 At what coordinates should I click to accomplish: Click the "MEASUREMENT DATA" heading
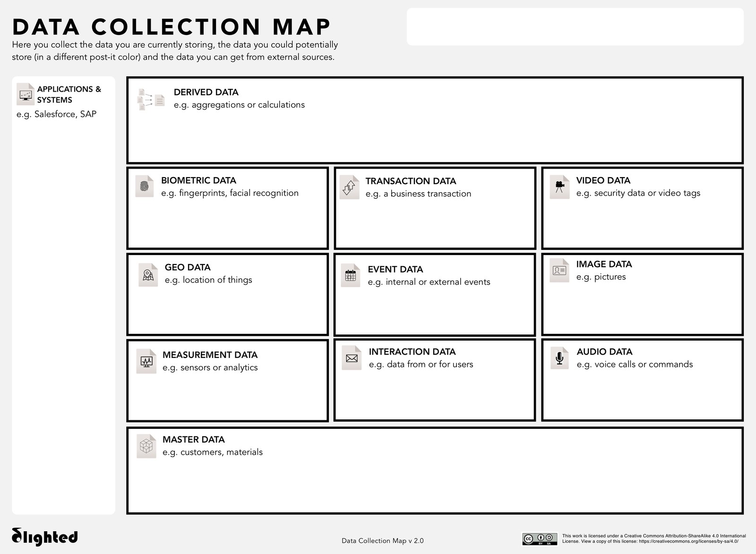(210, 355)
